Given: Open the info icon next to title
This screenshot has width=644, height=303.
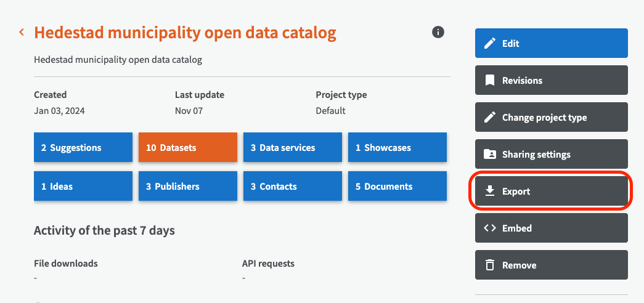Looking at the screenshot, I should tap(438, 32).
